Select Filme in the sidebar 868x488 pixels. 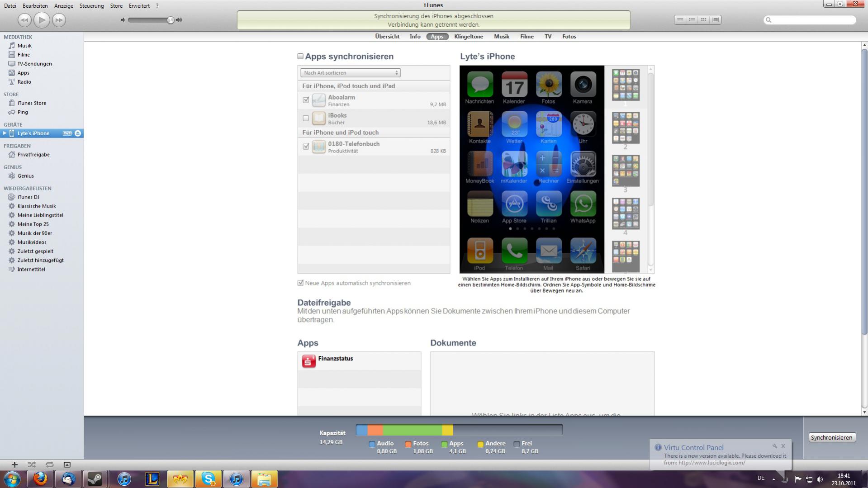click(x=24, y=55)
